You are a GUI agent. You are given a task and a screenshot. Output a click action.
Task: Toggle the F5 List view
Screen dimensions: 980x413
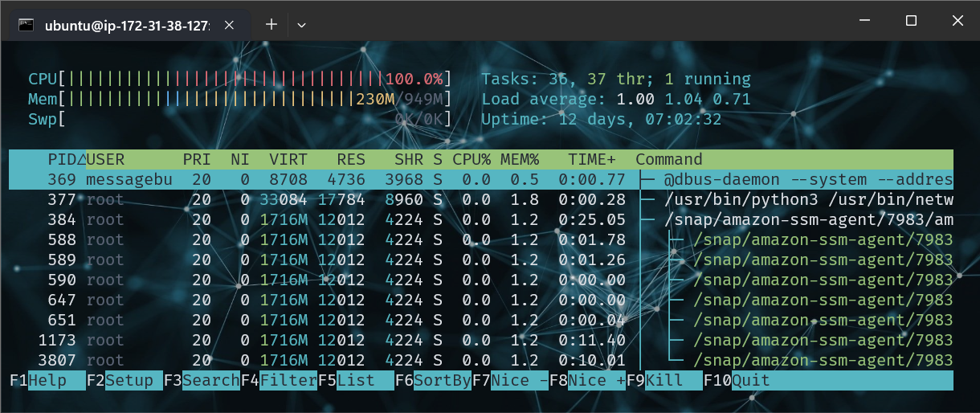(x=355, y=380)
